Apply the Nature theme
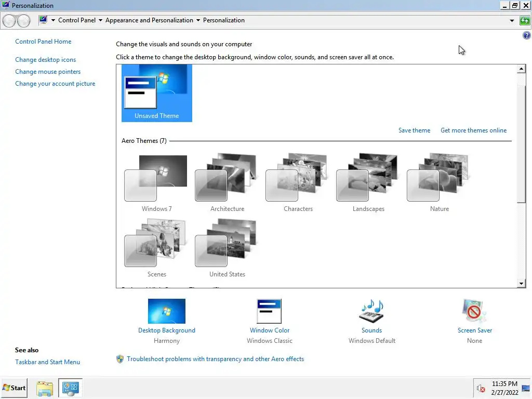This screenshot has height=399, width=532. (x=438, y=183)
